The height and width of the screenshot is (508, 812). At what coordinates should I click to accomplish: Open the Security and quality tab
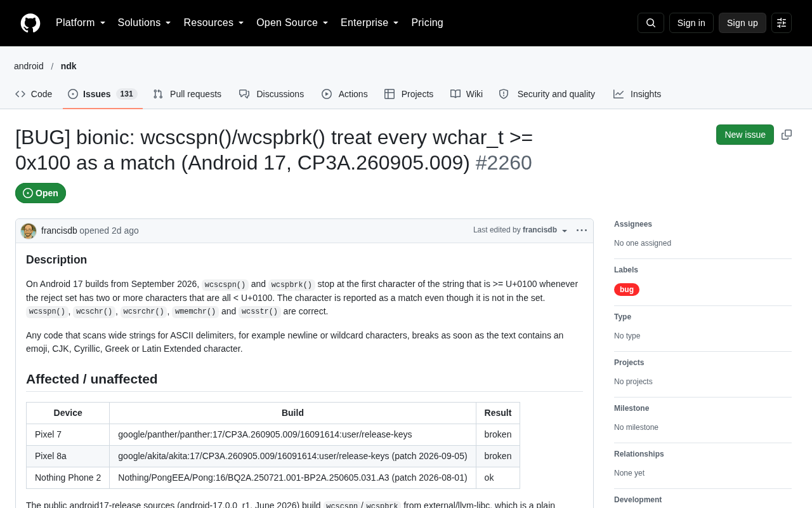click(x=547, y=94)
